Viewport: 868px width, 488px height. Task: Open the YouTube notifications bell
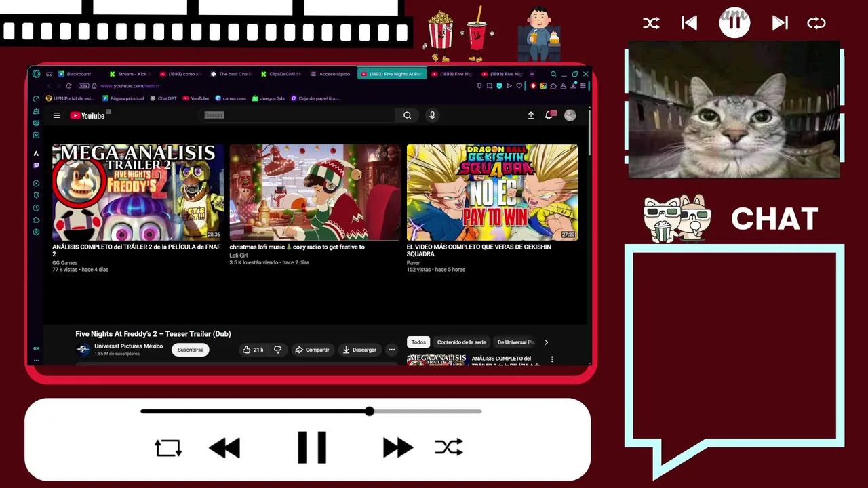(549, 115)
